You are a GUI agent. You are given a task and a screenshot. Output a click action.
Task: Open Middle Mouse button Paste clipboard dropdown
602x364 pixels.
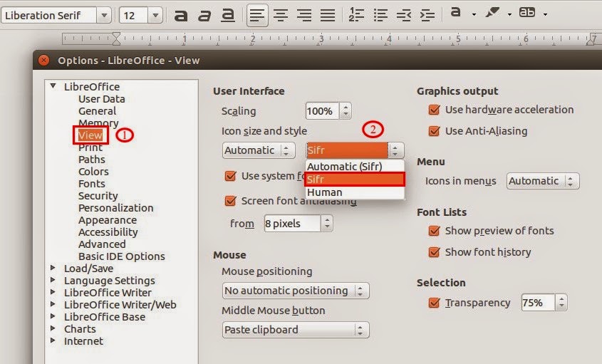296,330
